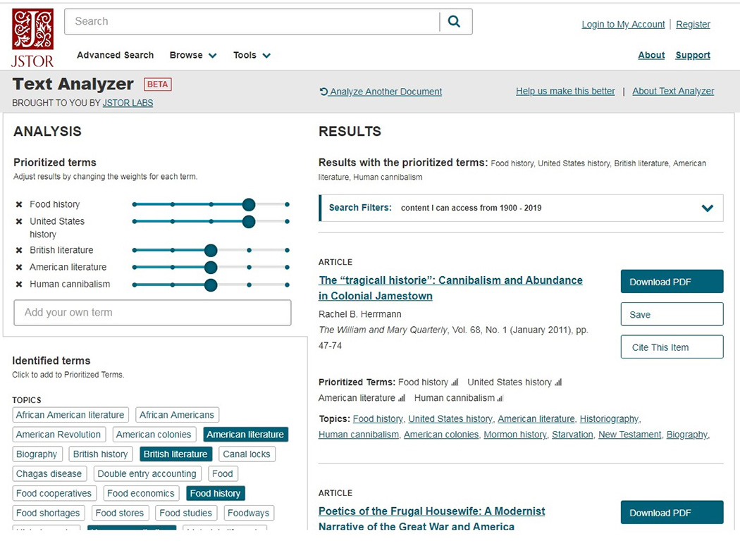Open the Browse dropdown menu
The width and height of the screenshot is (740, 560).
(x=193, y=55)
